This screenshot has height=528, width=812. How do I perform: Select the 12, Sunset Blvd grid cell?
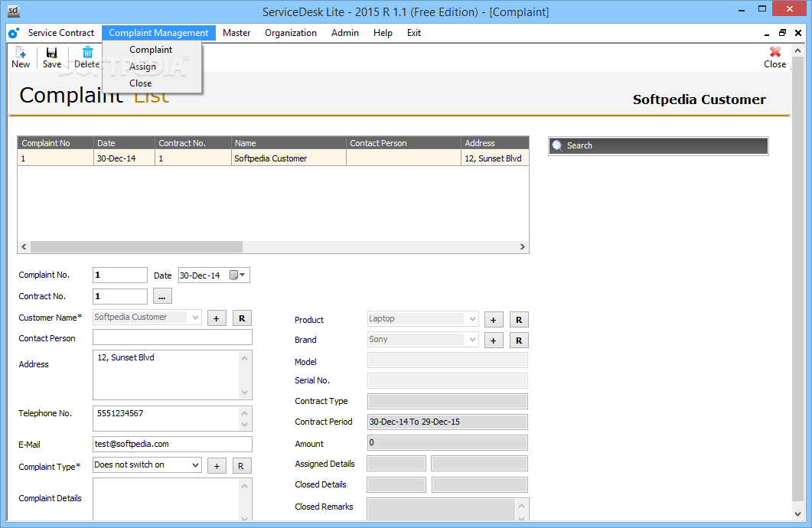[x=495, y=158]
